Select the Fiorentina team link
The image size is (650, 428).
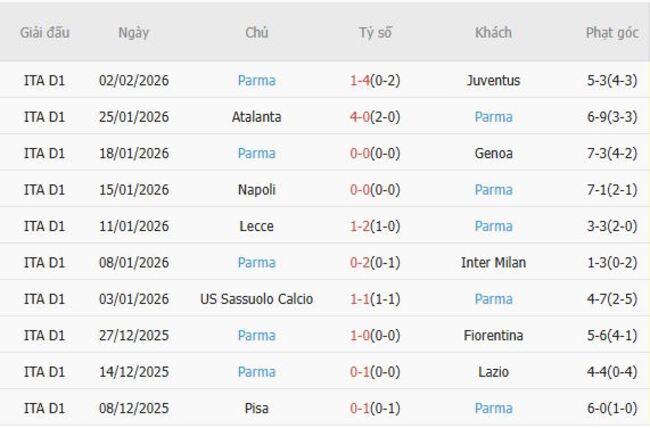tap(493, 336)
